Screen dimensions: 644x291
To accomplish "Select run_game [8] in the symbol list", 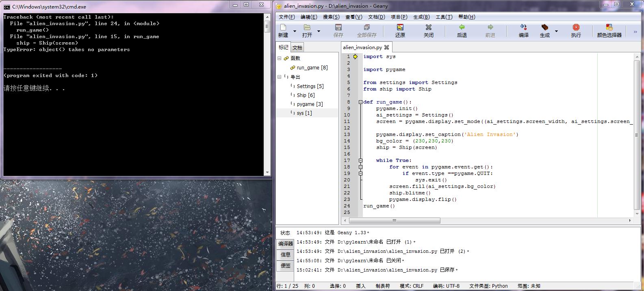I will [312, 68].
